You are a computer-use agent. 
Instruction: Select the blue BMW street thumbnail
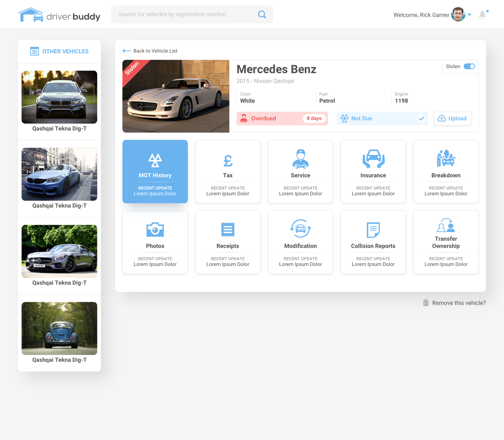[x=59, y=174]
